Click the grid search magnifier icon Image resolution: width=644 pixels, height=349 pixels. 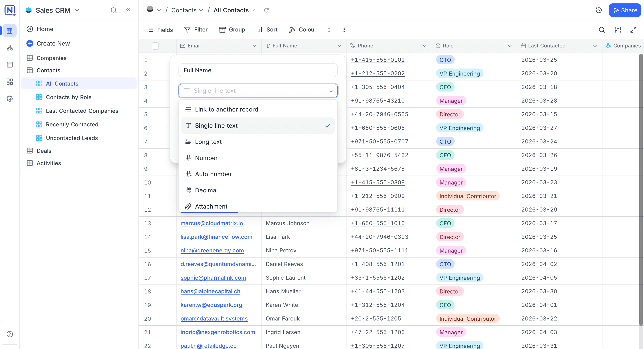click(x=602, y=30)
